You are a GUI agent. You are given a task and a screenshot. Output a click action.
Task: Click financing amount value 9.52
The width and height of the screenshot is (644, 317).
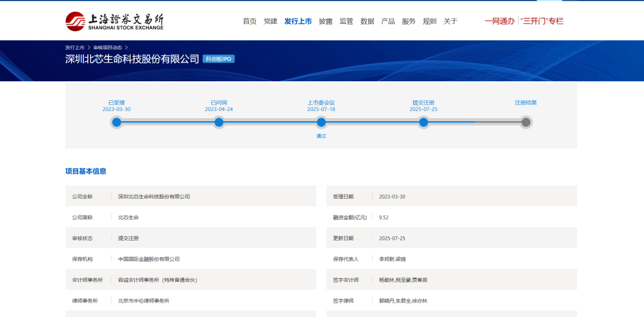[x=383, y=217]
